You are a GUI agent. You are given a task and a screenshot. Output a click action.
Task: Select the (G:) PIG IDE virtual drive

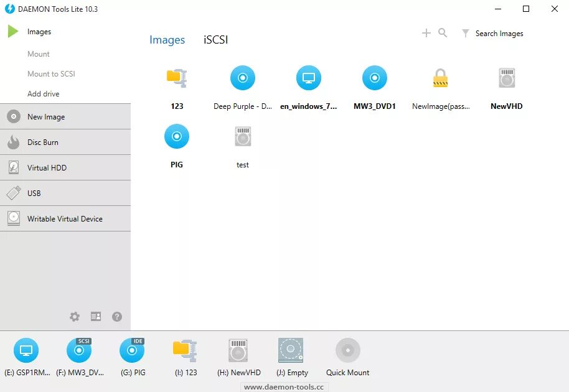coord(131,350)
